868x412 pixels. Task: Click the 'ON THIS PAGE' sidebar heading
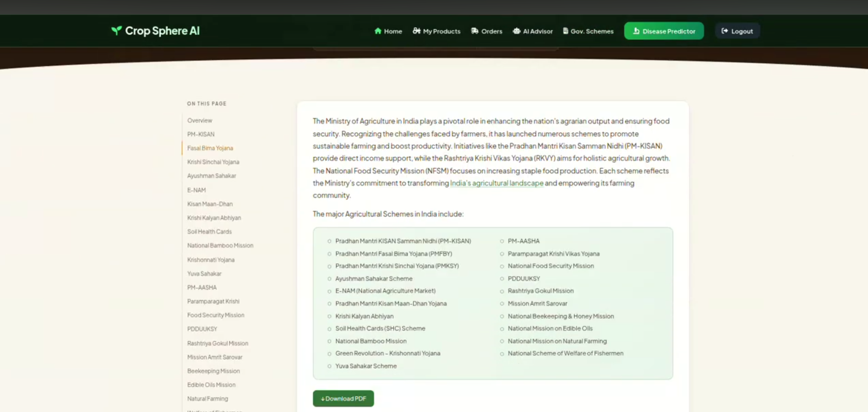[206, 103]
